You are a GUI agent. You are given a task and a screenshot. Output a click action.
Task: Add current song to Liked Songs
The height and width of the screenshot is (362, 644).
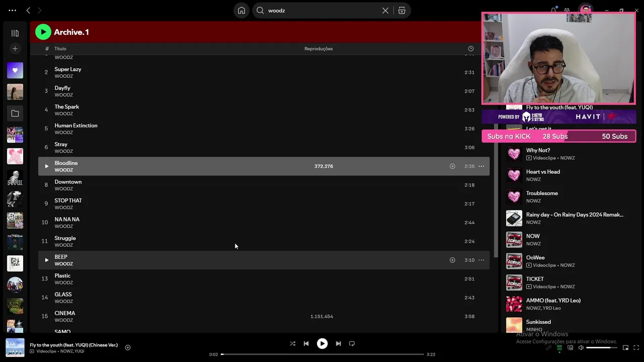(x=128, y=347)
